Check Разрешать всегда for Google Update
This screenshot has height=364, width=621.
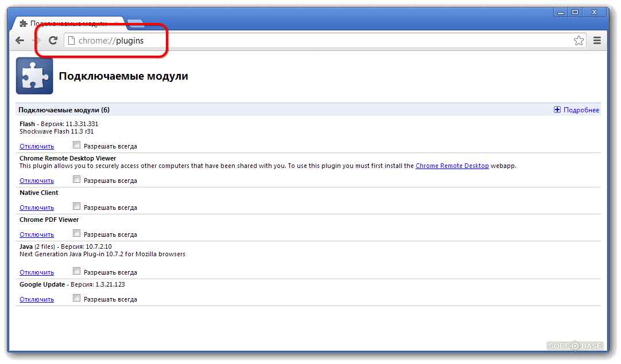(x=76, y=298)
